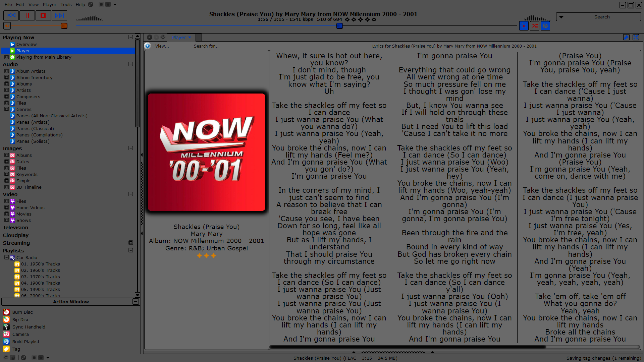Viewport: 644px width, 362px height.
Task: Expand the Album Artists node
Action: tap(6, 71)
